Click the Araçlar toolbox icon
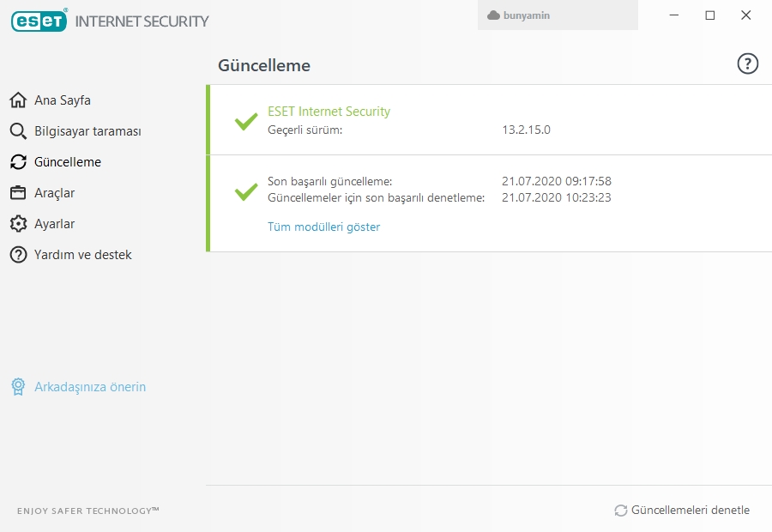The height and width of the screenshot is (532, 772). click(18, 193)
